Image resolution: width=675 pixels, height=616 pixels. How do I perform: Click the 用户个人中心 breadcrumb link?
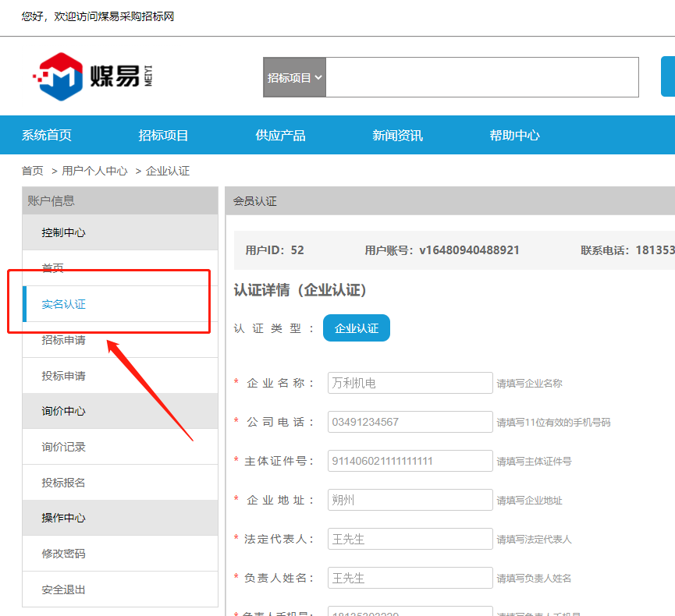tap(94, 171)
